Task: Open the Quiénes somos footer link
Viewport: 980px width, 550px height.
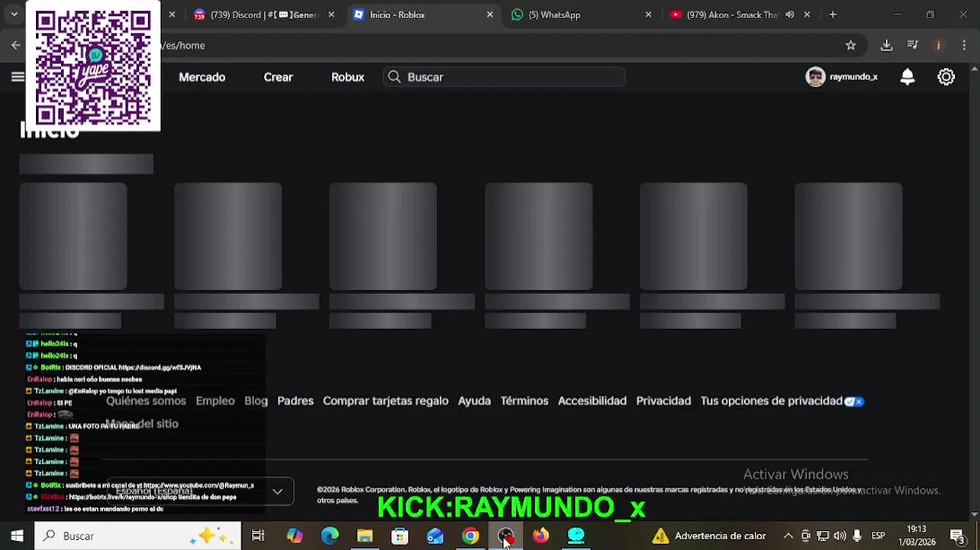Action: tap(146, 400)
